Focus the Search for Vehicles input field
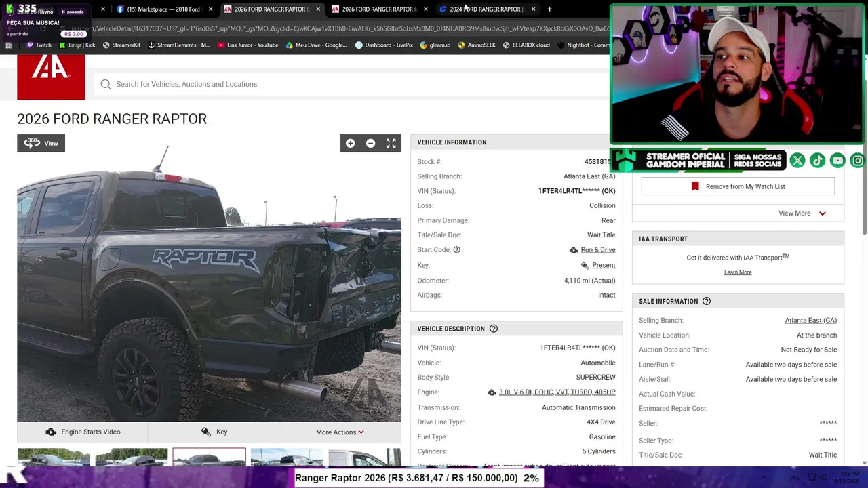The height and width of the screenshot is (488, 868). tap(353, 84)
